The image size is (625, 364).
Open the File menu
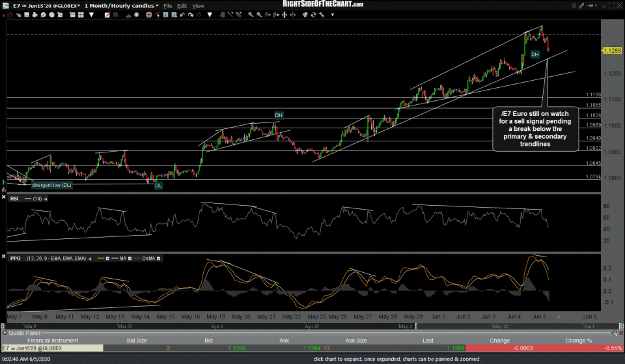coord(168,6)
